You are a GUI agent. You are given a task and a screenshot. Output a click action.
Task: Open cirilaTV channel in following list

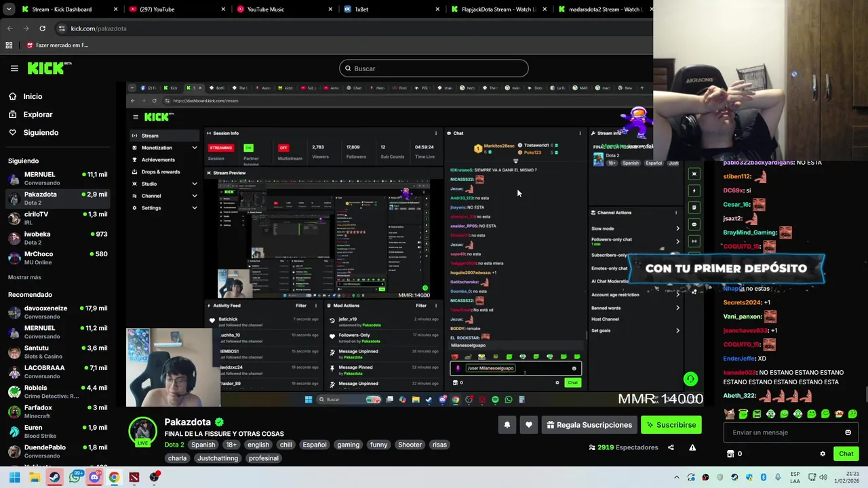point(58,218)
